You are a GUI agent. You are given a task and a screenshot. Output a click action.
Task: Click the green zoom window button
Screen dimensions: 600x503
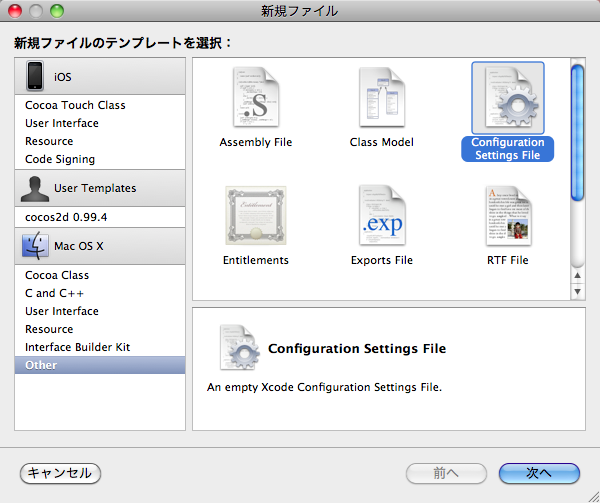[x=57, y=11]
